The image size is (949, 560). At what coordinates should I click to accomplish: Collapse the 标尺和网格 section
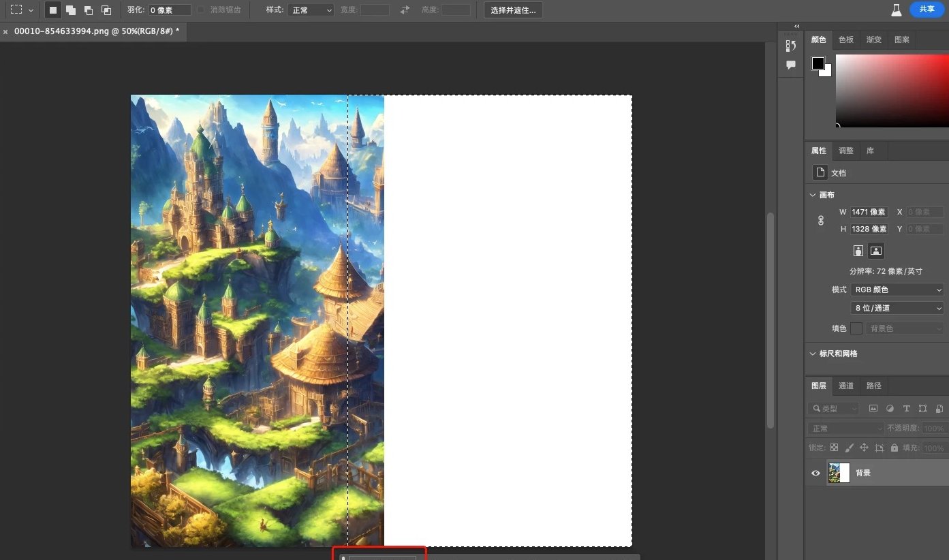coord(813,354)
